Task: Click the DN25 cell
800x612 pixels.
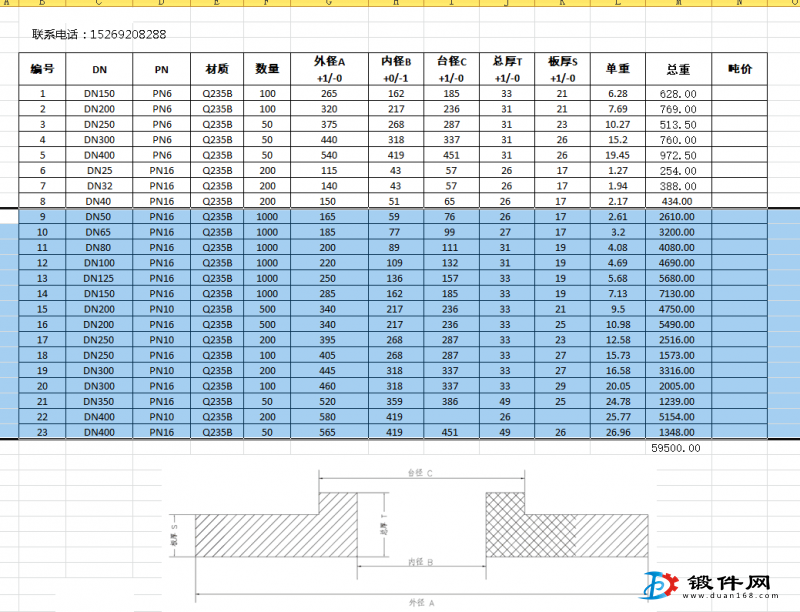Action: pyautogui.click(x=100, y=170)
